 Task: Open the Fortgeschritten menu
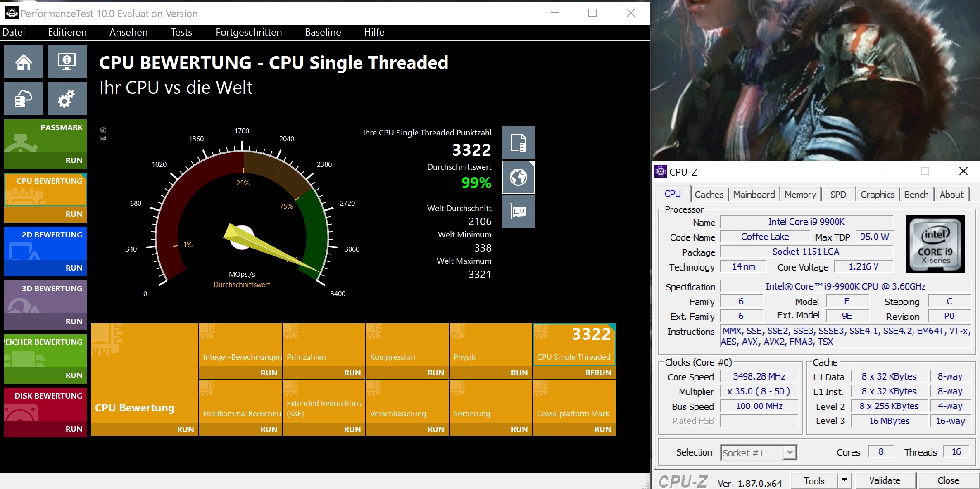pos(249,32)
